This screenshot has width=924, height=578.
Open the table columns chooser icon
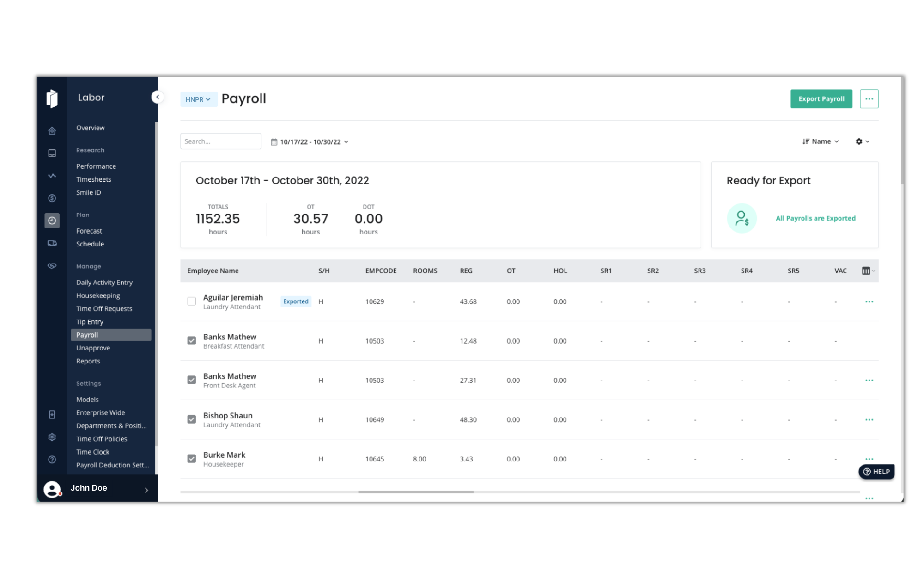tap(867, 271)
